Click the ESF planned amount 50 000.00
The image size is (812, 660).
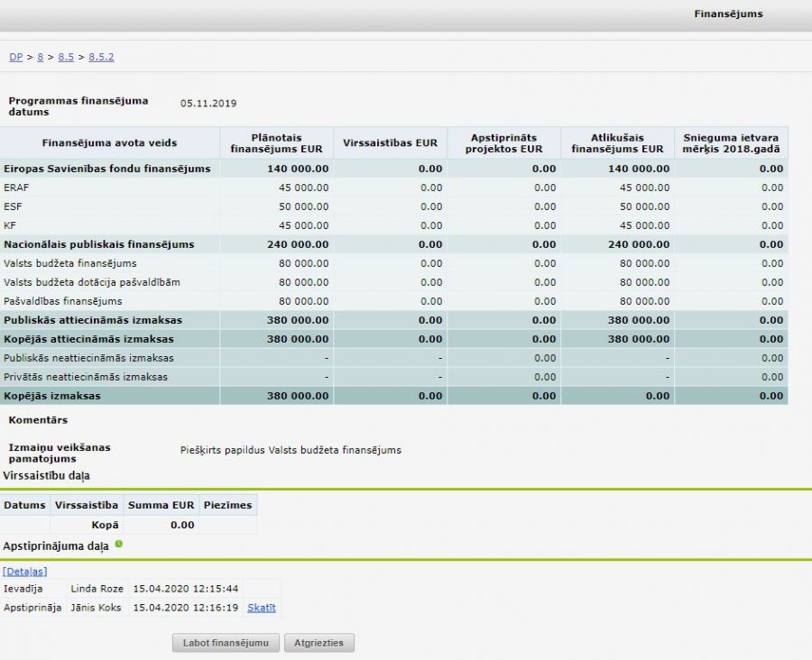click(x=301, y=206)
